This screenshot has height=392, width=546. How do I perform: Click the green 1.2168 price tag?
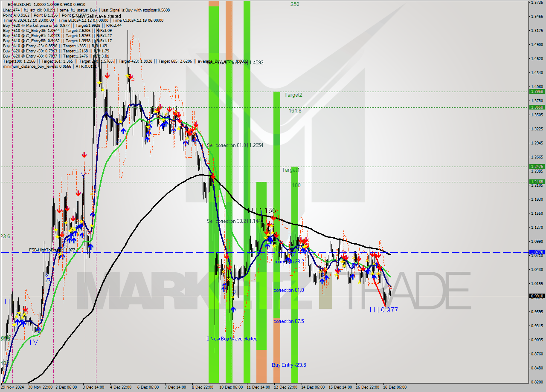[x=537, y=182]
